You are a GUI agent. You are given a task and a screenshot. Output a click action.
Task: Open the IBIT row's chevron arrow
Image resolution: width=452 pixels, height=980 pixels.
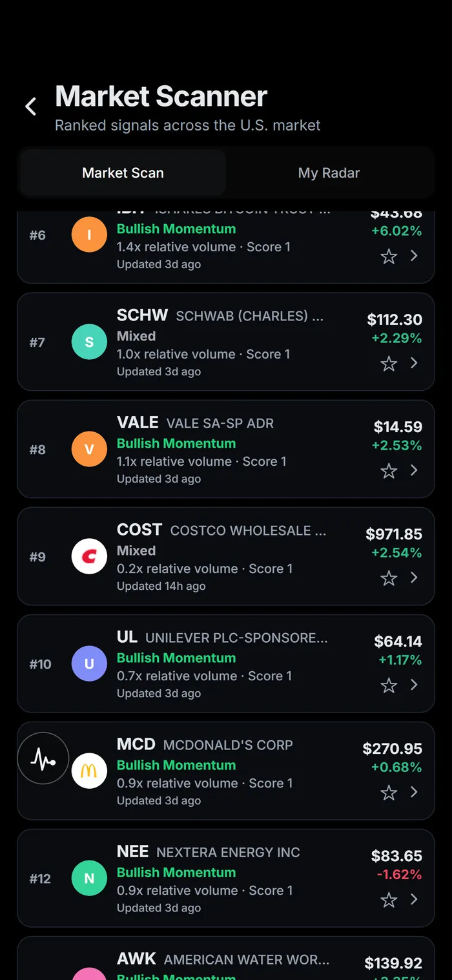pyautogui.click(x=415, y=256)
